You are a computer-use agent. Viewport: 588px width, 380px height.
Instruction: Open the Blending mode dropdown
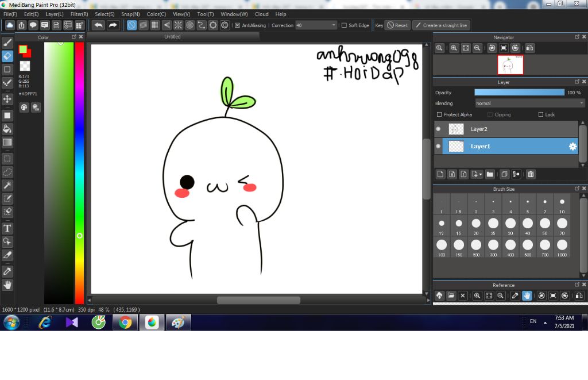click(529, 103)
